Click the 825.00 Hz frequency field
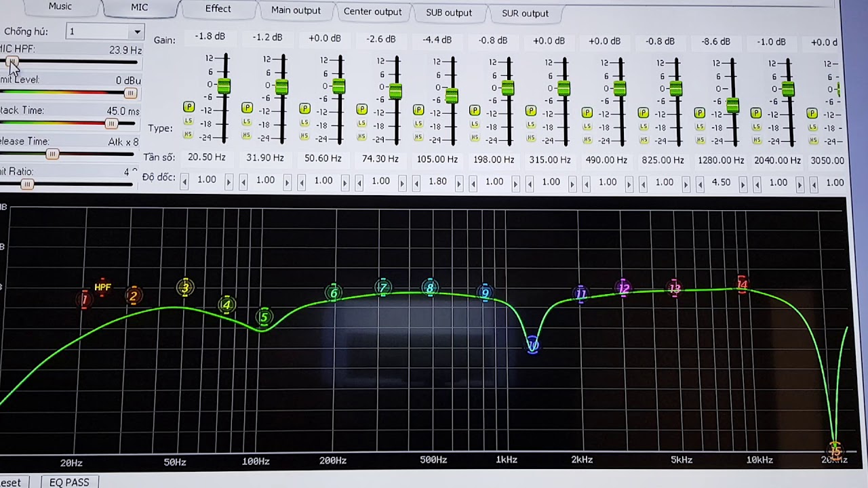Image resolution: width=868 pixels, height=488 pixels. 662,160
